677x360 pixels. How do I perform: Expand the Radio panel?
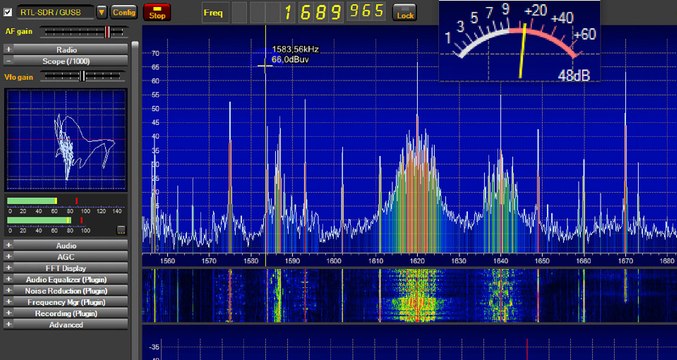click(66, 49)
